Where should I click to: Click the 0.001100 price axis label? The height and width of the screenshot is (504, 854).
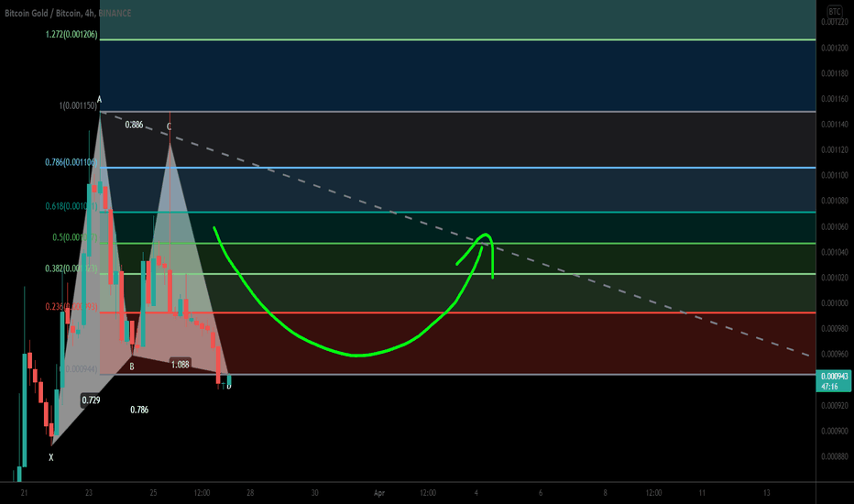click(x=835, y=175)
